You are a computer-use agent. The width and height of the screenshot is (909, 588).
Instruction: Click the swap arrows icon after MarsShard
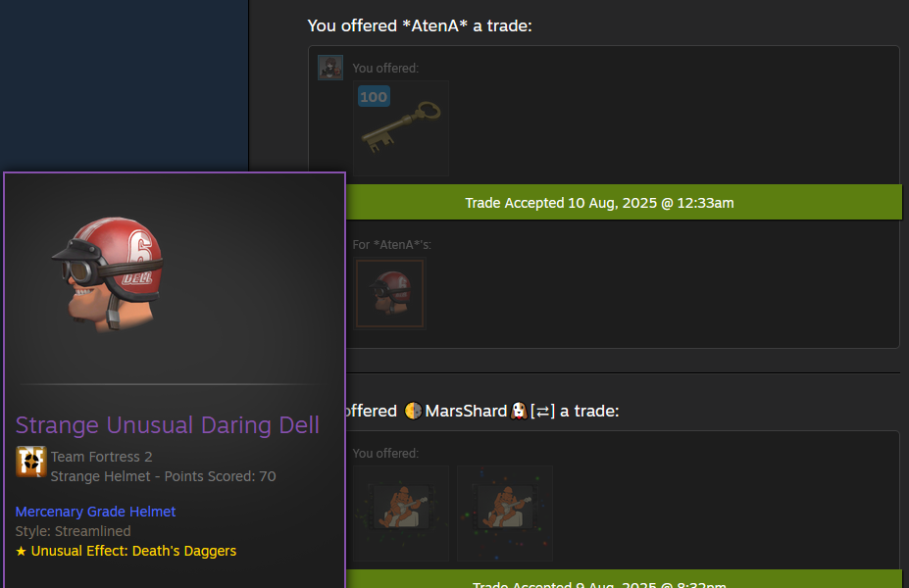tap(542, 412)
